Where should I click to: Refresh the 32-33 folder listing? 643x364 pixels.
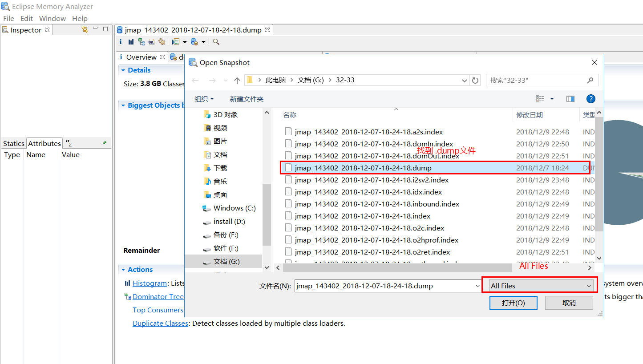475,81
